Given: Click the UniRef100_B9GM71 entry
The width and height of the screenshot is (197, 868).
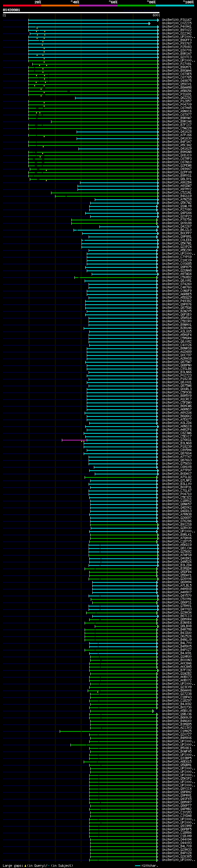Looking at the screenshot, I should pos(176,67).
